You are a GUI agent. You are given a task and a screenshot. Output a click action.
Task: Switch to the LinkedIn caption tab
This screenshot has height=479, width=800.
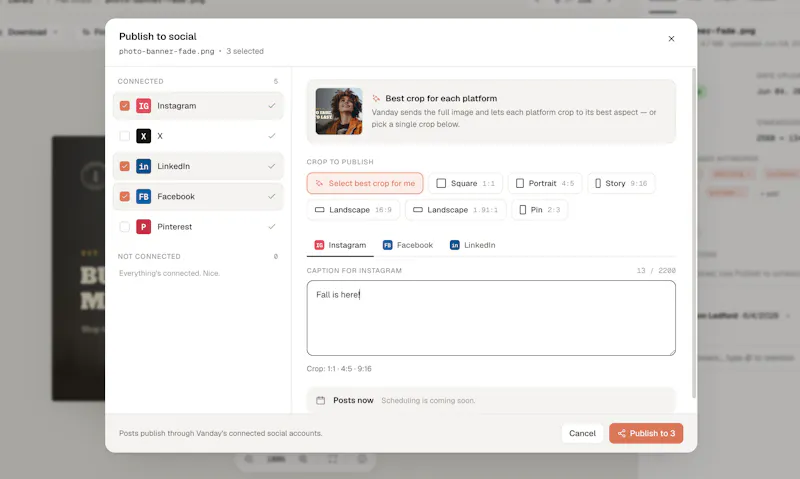tap(472, 245)
